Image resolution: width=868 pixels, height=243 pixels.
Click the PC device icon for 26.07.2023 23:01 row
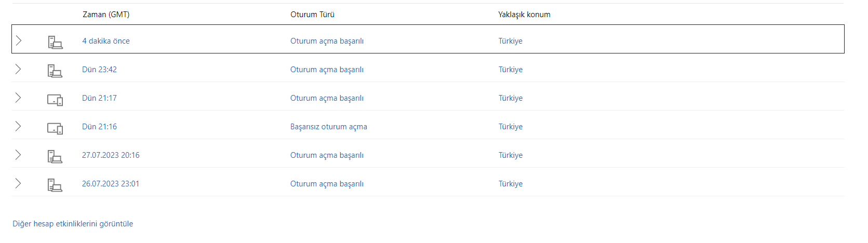55,185
